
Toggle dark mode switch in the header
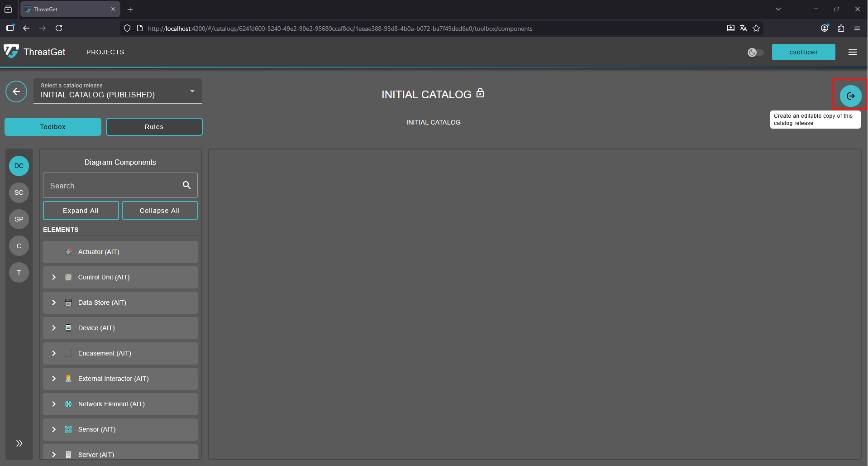755,52
